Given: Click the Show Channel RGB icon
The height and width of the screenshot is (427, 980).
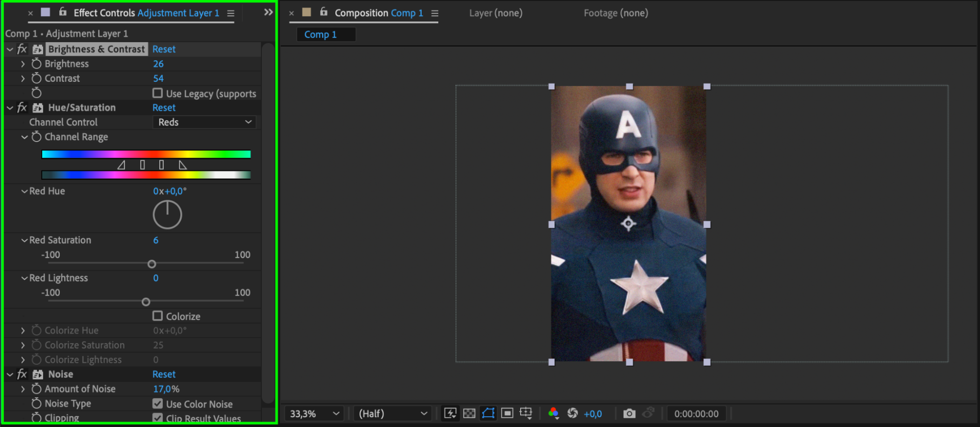Looking at the screenshot, I should 553,414.
